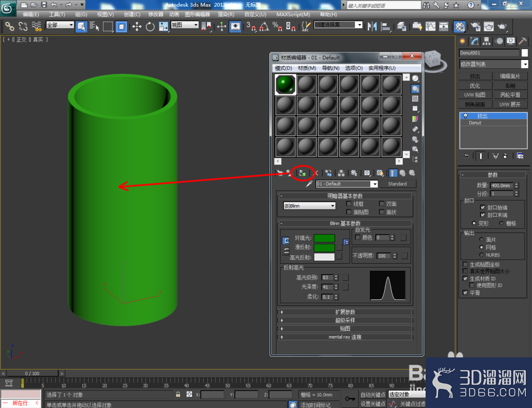This screenshot has height=408, width=532.
Task: Toggle the Angle Snap icon
Action: [264, 27]
